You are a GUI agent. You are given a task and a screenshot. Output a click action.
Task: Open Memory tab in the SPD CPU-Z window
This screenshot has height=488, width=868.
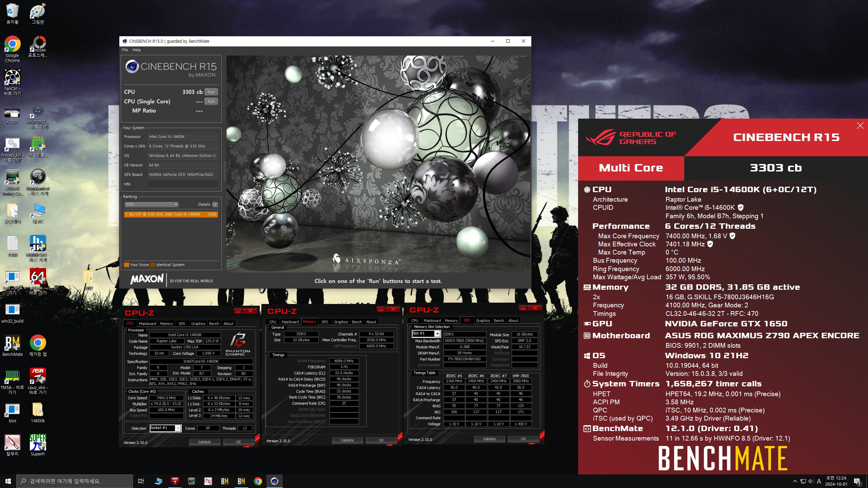click(x=451, y=320)
